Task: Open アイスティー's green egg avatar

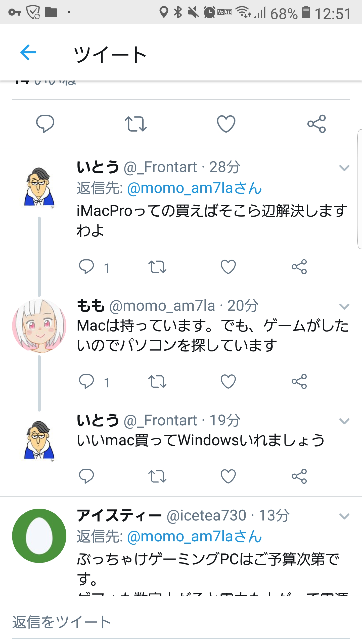Action: [x=39, y=536]
